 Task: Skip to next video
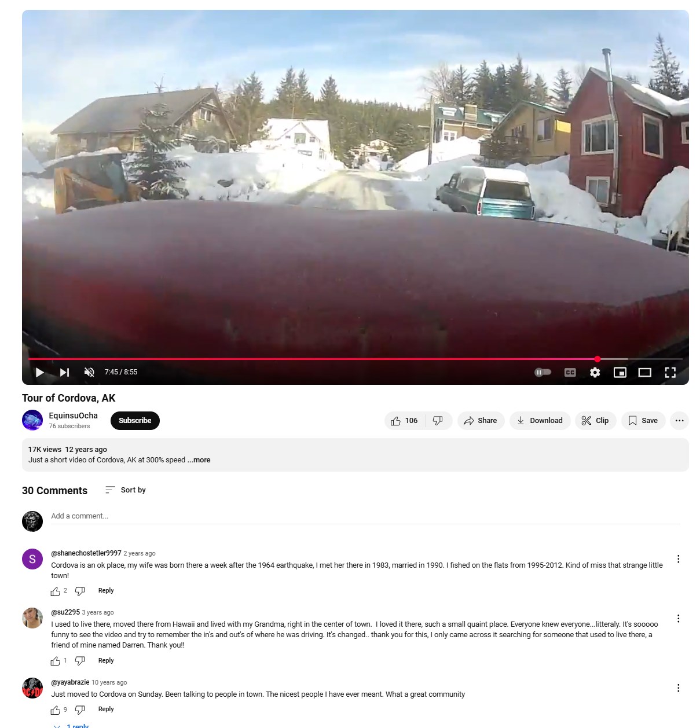(64, 372)
